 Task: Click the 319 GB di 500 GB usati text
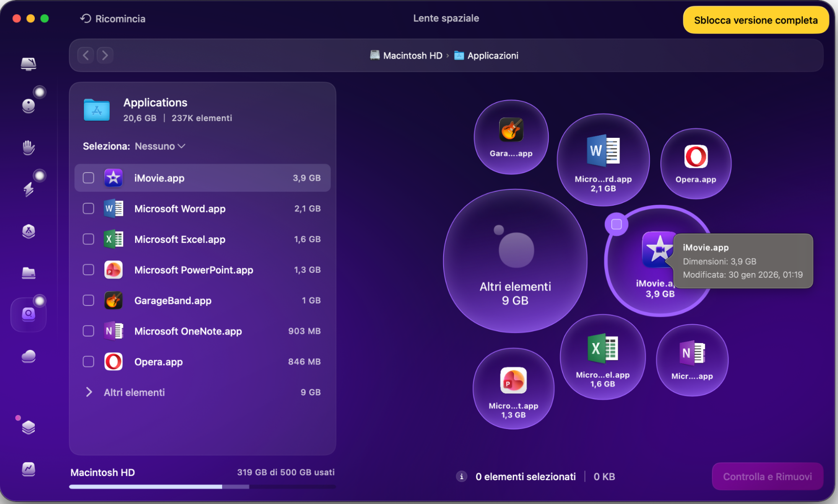pyautogui.click(x=286, y=472)
